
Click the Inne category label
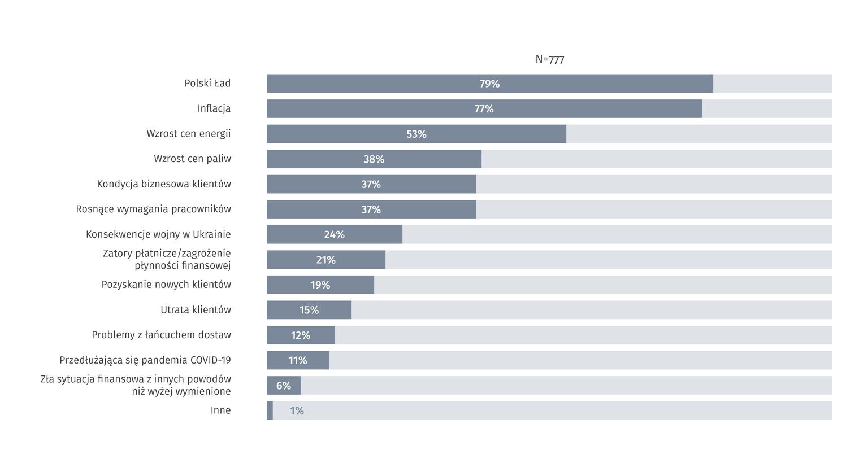point(220,410)
